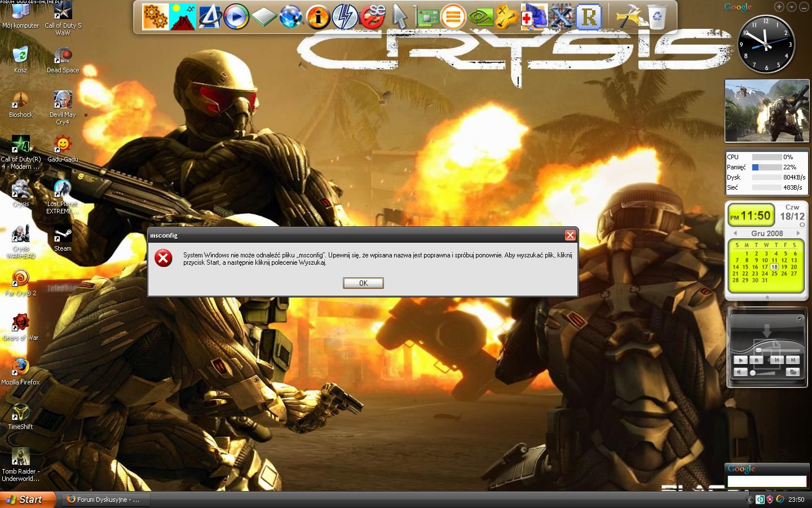Expand hidden system tray icons arrow
Image resolution: width=812 pixels, height=508 pixels.
pos(749,500)
